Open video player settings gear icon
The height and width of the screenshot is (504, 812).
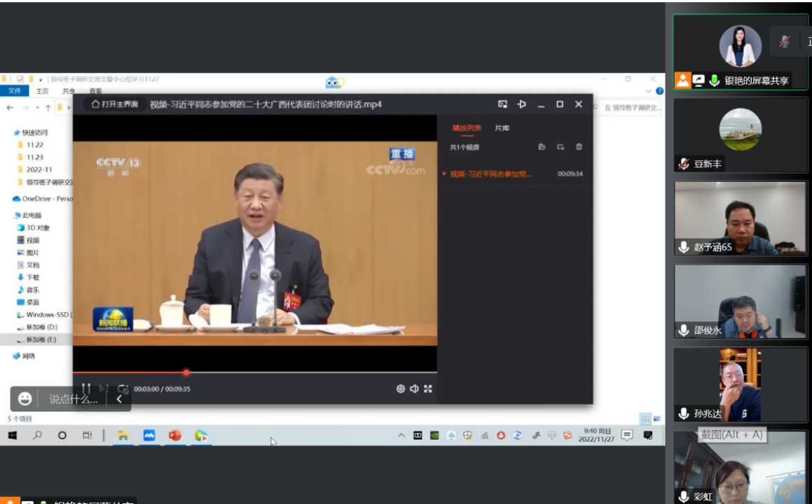(x=401, y=389)
